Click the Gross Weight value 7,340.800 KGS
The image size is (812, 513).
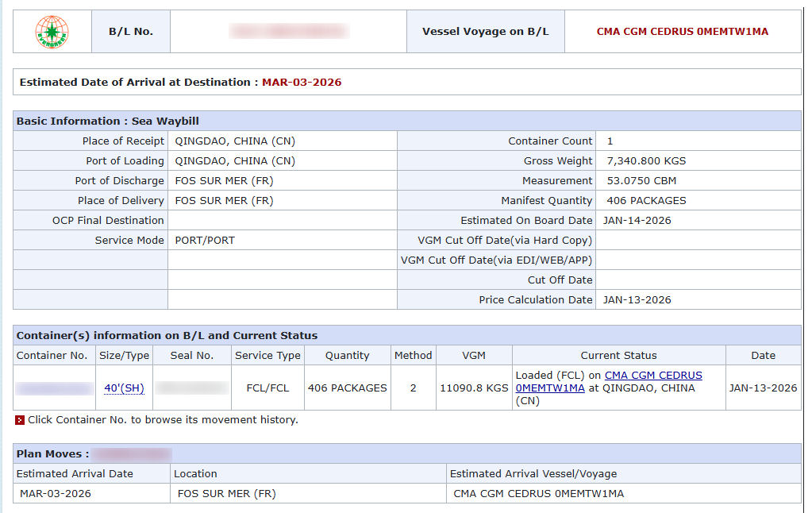coord(646,161)
